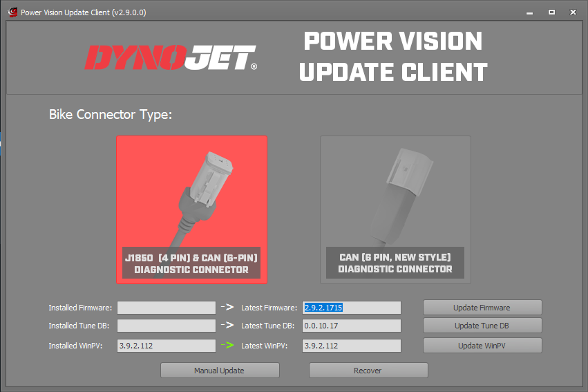Click the Latest Tune DB field

pos(351,326)
